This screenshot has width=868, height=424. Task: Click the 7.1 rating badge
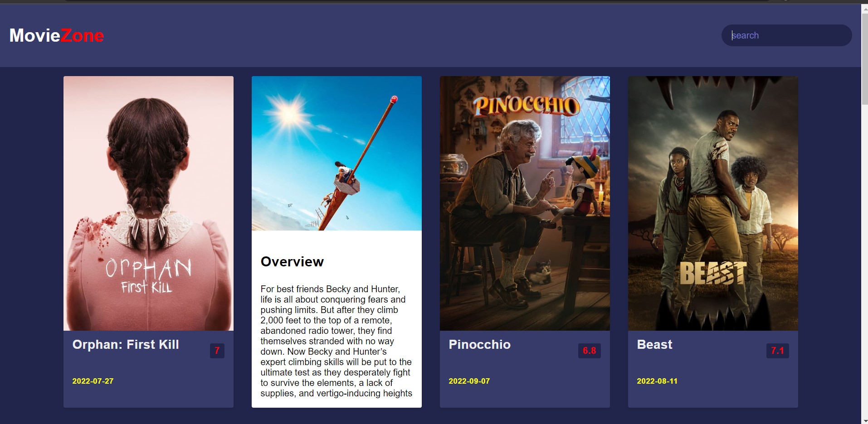(777, 351)
